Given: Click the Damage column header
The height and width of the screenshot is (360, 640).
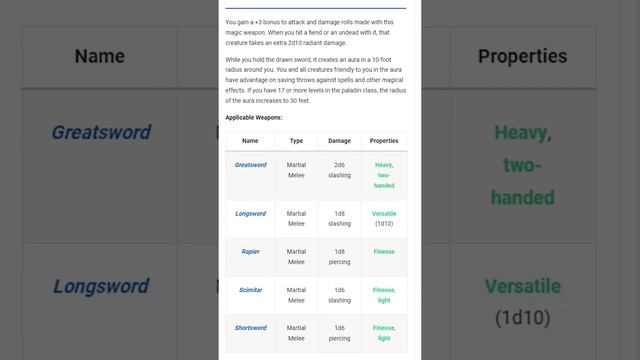Looking at the screenshot, I should [339, 141].
